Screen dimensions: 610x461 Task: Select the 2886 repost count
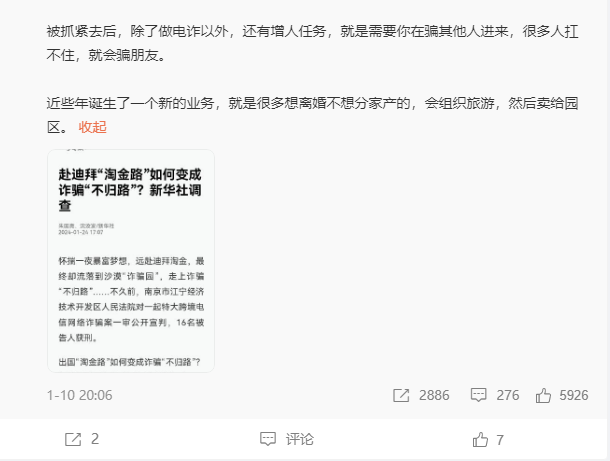tap(434, 395)
